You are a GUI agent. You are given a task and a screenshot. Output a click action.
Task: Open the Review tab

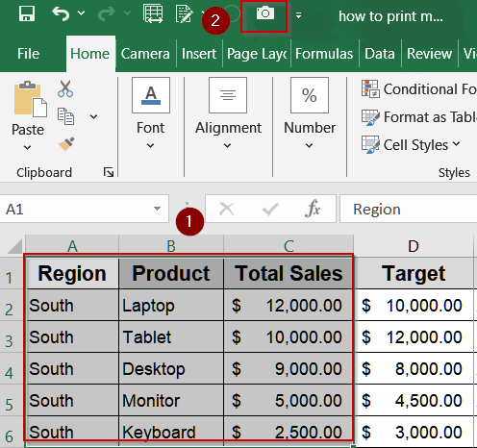430,54
